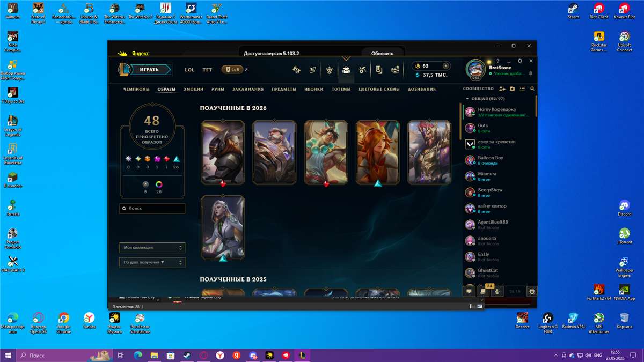This screenshot has height=362, width=644.
Task: Open the multi-window icon in League navbar
Action: tap(312, 70)
